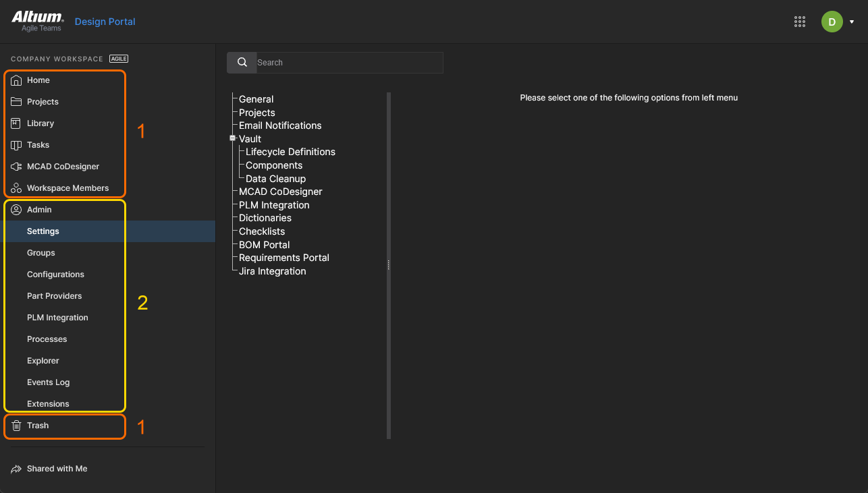This screenshot has width=868, height=493.
Task: Collapse the Vault tree node
Action: 233,138
